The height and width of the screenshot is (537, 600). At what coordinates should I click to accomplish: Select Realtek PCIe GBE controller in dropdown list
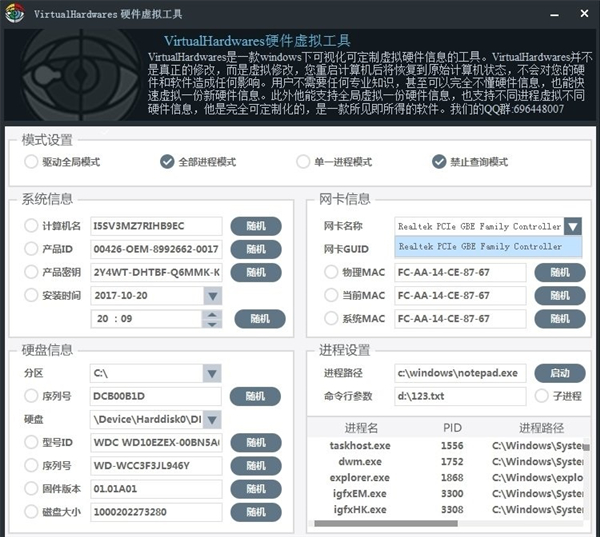pyautogui.click(x=480, y=246)
